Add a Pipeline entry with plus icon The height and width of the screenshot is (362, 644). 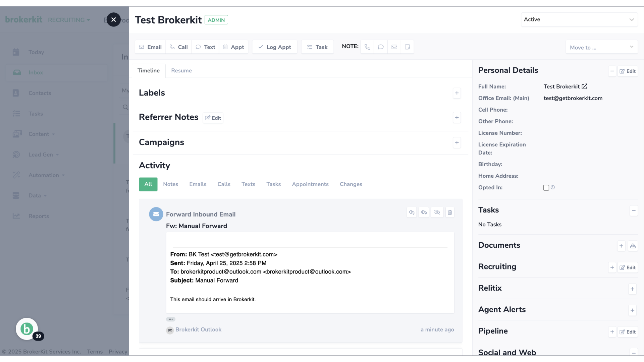click(612, 332)
